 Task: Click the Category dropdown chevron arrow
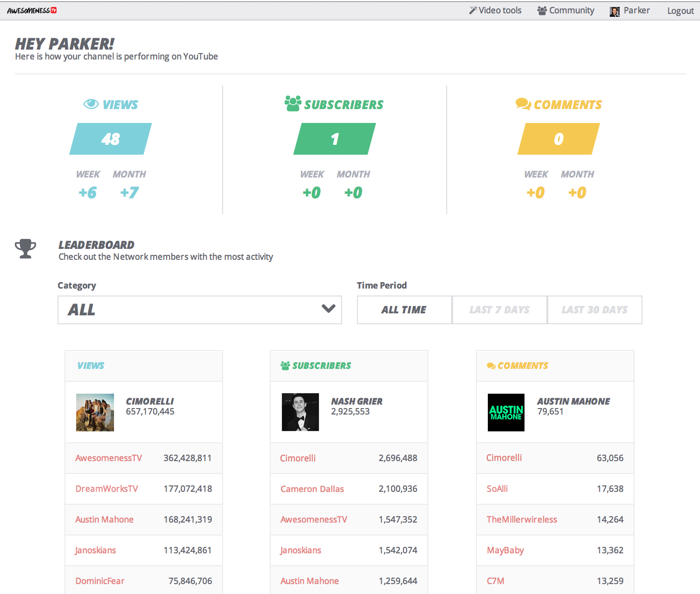coord(329,308)
